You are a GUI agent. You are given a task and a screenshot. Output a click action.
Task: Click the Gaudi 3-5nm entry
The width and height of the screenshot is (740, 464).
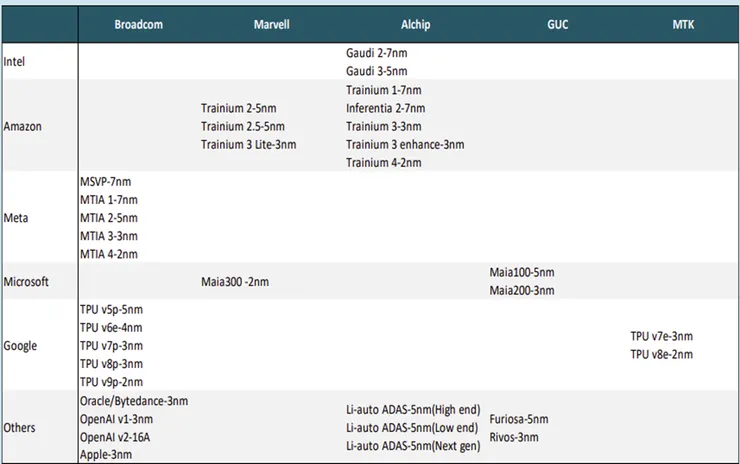pyautogui.click(x=379, y=72)
